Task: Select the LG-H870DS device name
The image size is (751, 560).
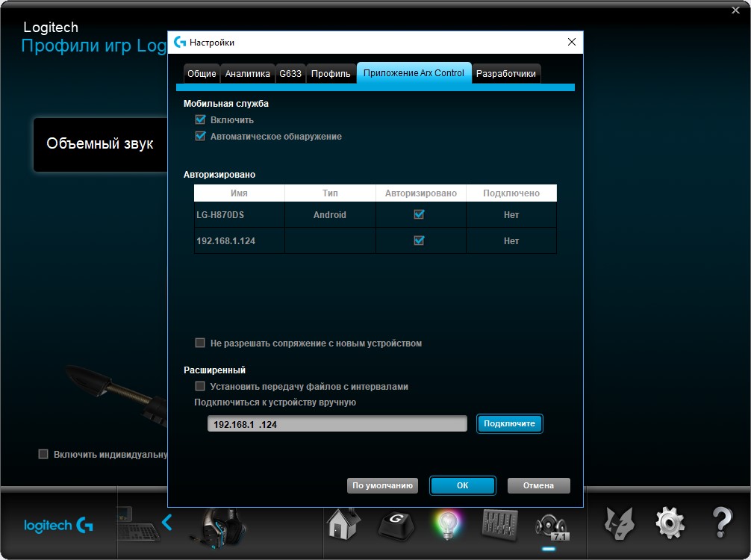Action: pos(220,214)
